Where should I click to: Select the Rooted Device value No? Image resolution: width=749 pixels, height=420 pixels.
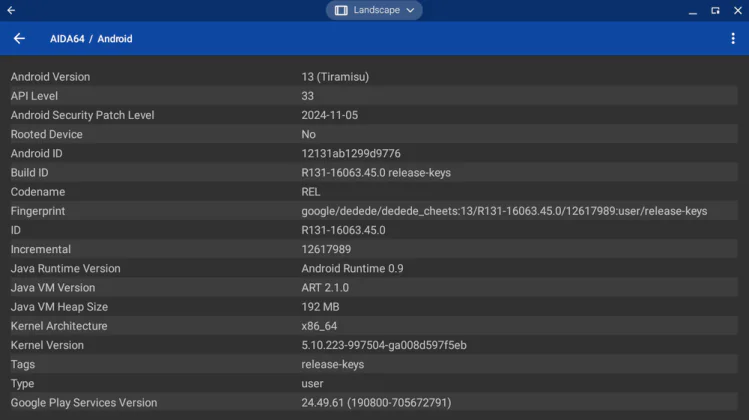click(x=308, y=134)
